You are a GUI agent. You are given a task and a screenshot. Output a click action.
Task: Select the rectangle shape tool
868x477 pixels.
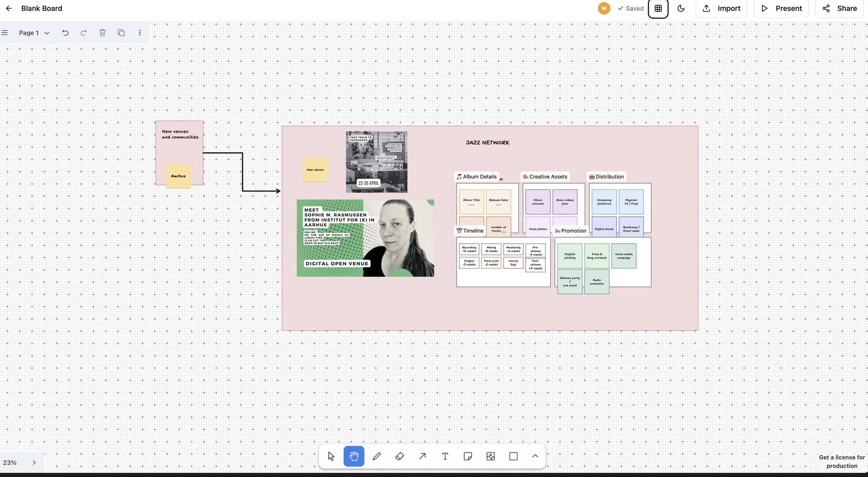pos(513,456)
